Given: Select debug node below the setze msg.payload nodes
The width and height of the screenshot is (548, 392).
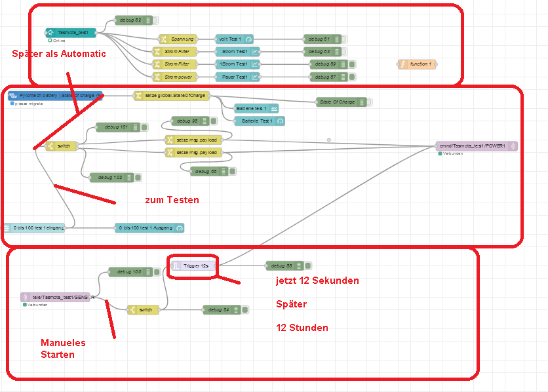Looking at the screenshot, I should [x=209, y=172].
